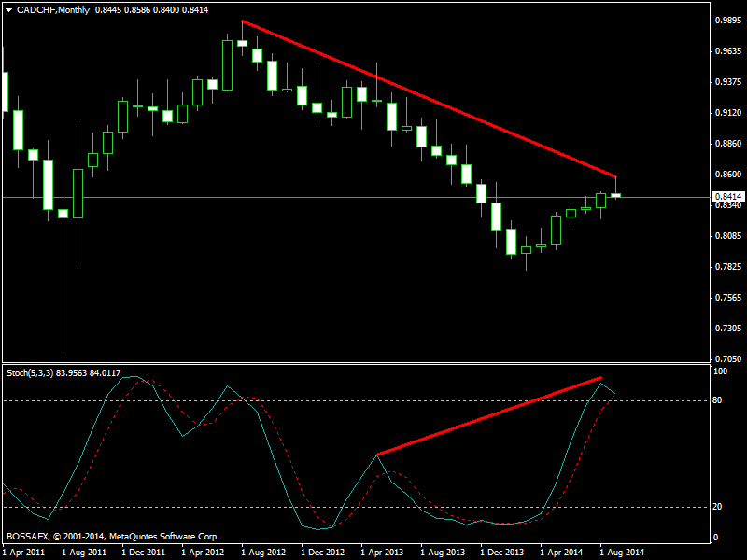Click the stochastic scale value 0
The image size is (747, 560).
[x=715, y=538]
